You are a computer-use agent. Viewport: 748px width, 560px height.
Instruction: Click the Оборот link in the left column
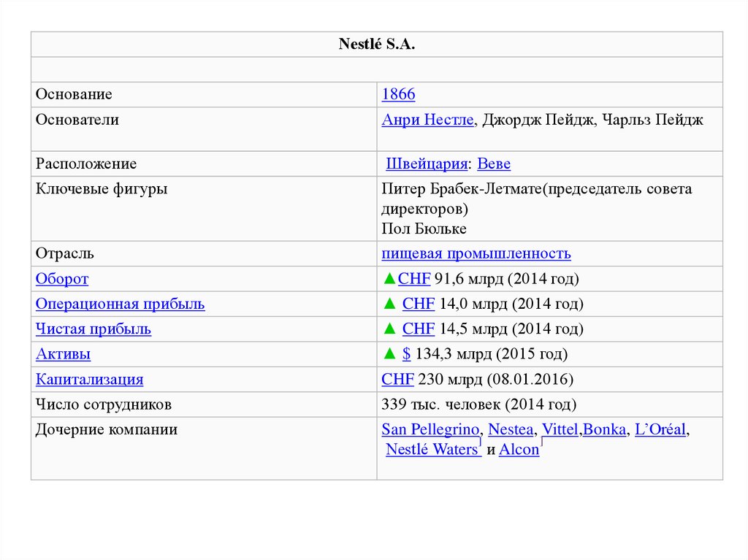click(62, 279)
